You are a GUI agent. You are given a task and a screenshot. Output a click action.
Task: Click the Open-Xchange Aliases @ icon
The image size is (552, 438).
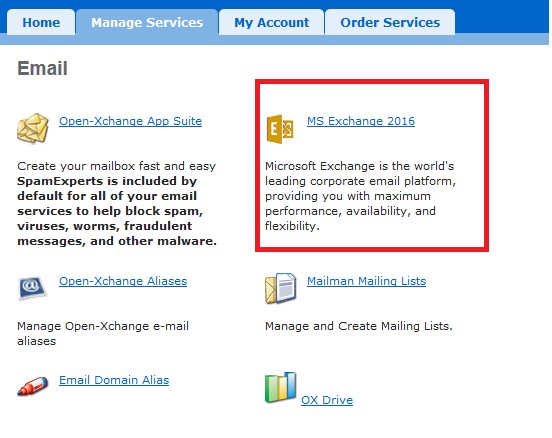(32, 288)
